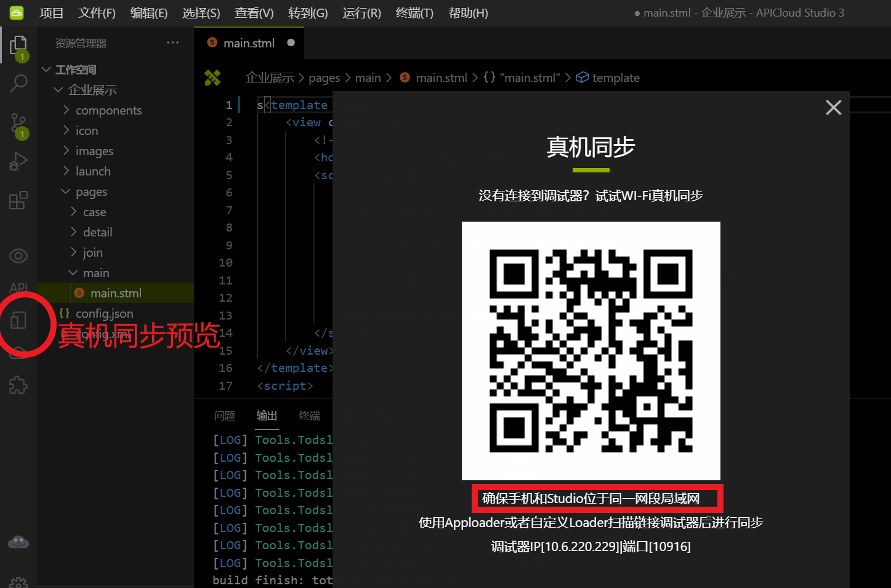
Task: Click the "build finish" output line
Action: pyautogui.click(x=273, y=580)
